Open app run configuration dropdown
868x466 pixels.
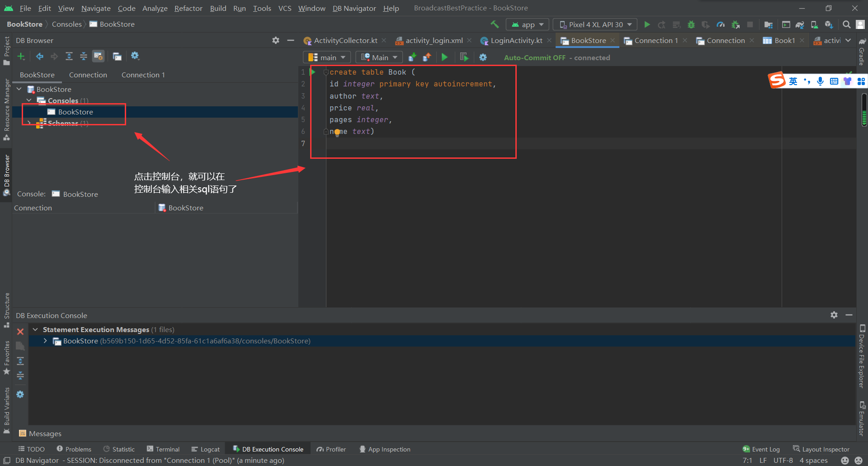(x=527, y=24)
